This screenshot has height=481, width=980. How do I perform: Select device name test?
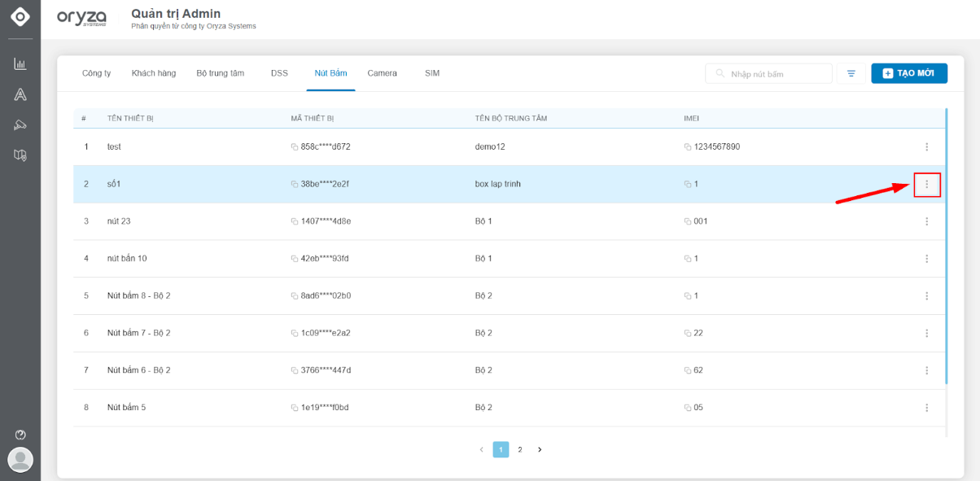pyautogui.click(x=114, y=147)
